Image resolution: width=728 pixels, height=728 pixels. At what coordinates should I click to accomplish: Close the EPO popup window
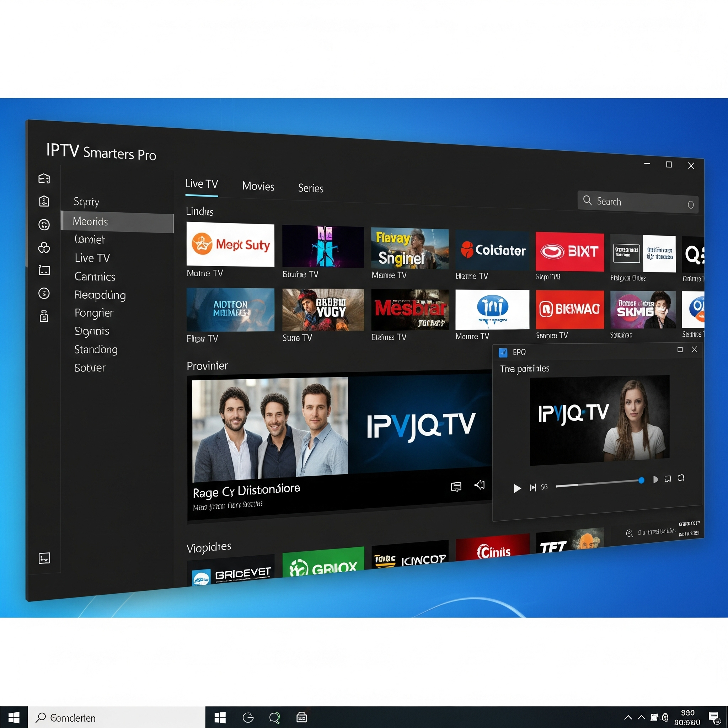(x=694, y=349)
